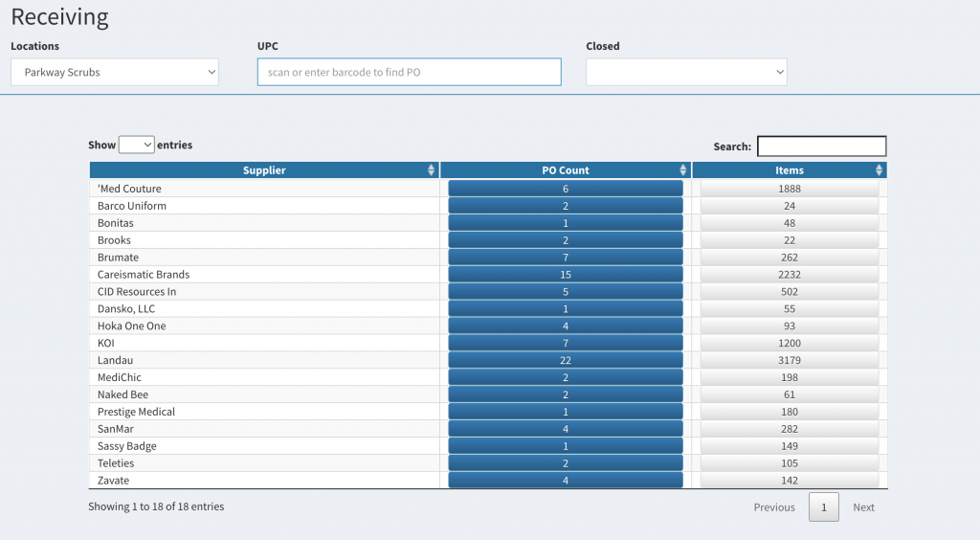
Task: Click Bonitas items button 48
Action: click(x=790, y=223)
